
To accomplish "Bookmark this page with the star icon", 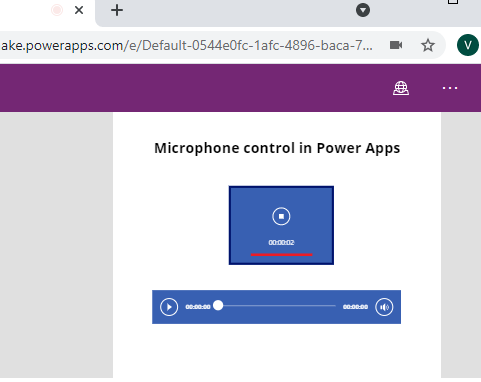I will [x=428, y=45].
